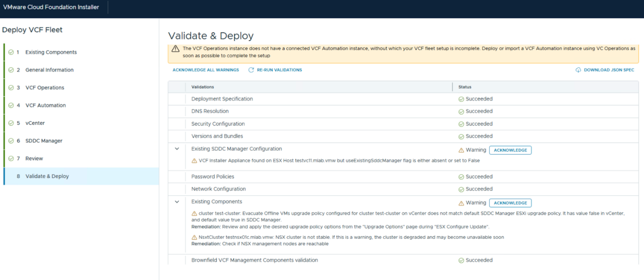Jump to step 7 Review
The width and height of the screenshot is (644, 280).
[34, 158]
